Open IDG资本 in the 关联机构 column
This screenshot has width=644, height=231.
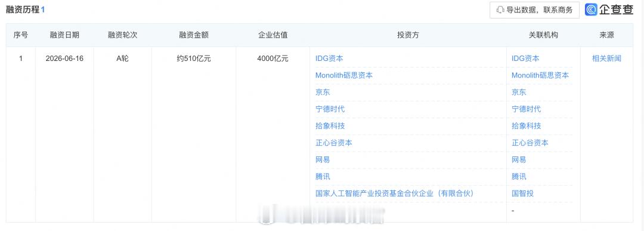pyautogui.click(x=525, y=58)
